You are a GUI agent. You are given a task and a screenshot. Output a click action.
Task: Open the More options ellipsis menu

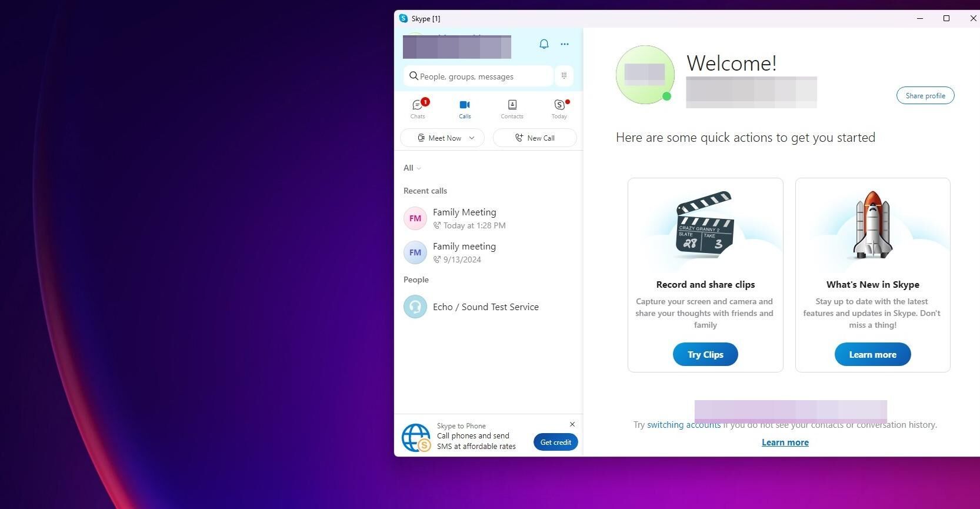(565, 44)
